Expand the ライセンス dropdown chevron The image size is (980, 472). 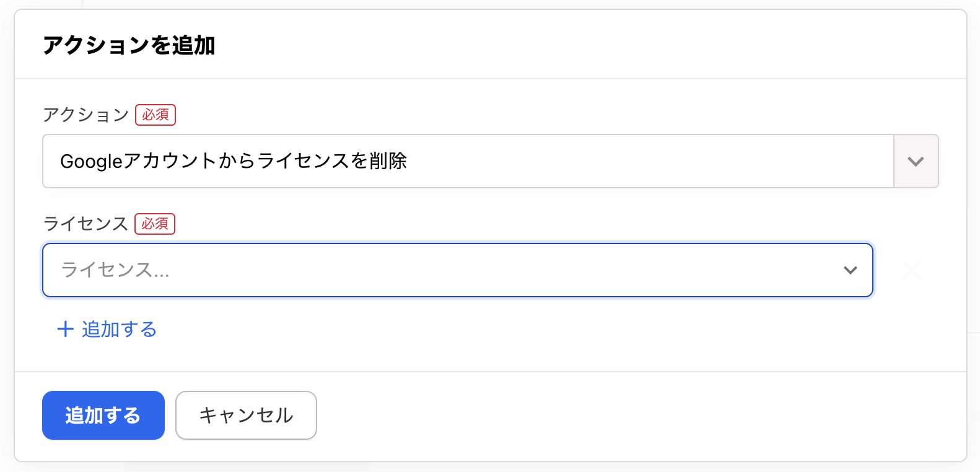851,270
